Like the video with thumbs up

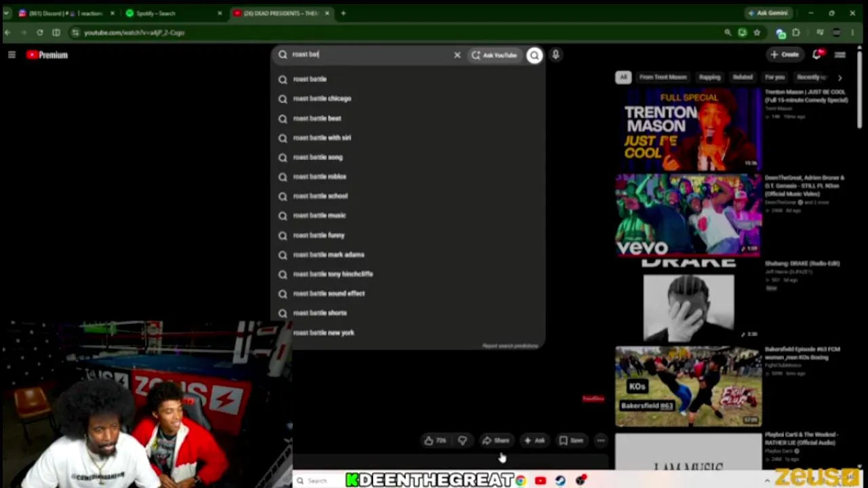pos(435,441)
